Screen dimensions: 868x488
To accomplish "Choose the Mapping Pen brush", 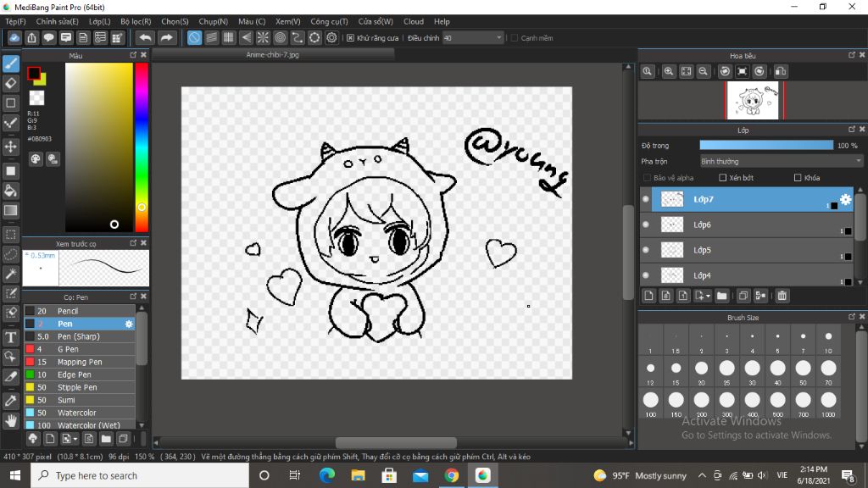I will pyautogui.click(x=80, y=362).
